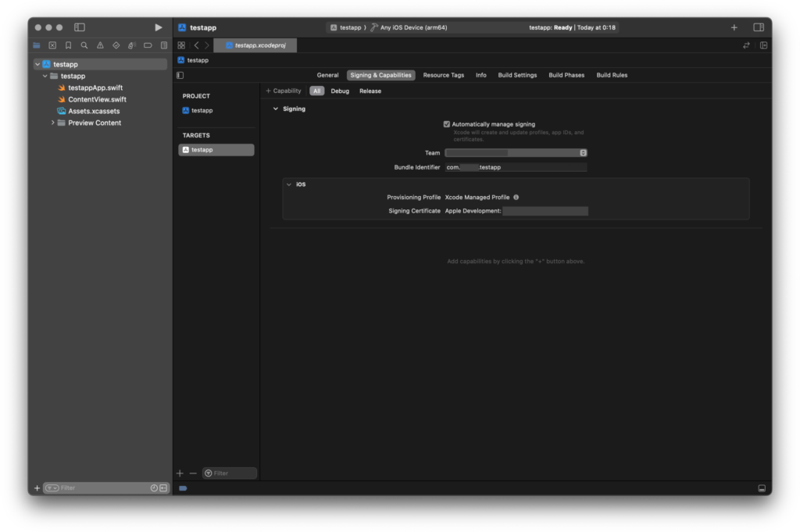Viewport: 800px width, 532px height.
Task: Go forward in editor history
Action: (206, 45)
